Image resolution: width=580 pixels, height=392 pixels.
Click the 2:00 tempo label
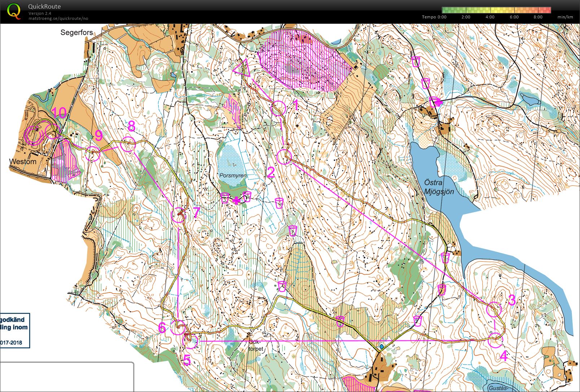[466, 17]
